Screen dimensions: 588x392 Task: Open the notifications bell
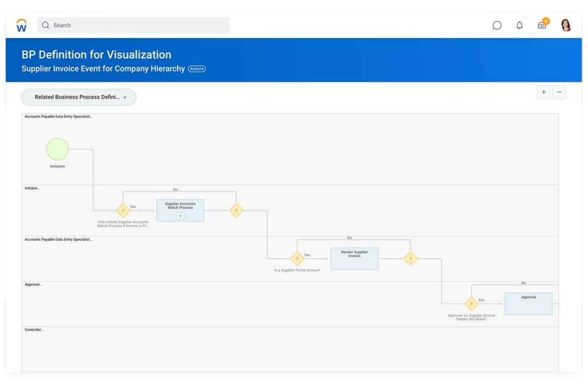[519, 25]
